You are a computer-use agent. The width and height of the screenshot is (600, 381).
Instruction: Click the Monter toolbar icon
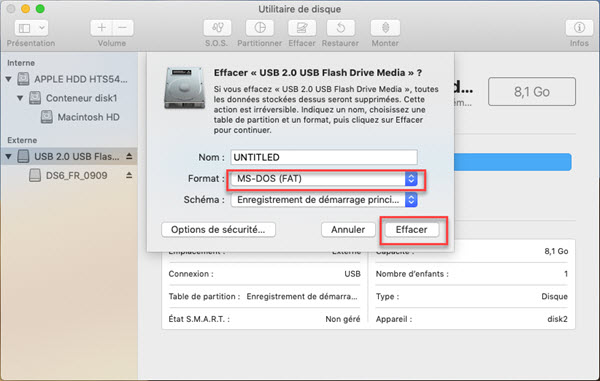[x=385, y=28]
